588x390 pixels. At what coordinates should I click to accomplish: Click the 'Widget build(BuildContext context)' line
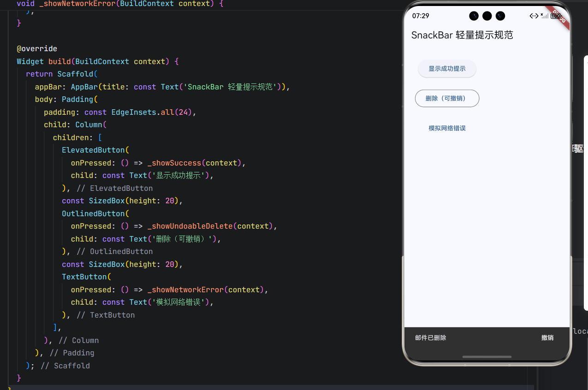coord(98,61)
